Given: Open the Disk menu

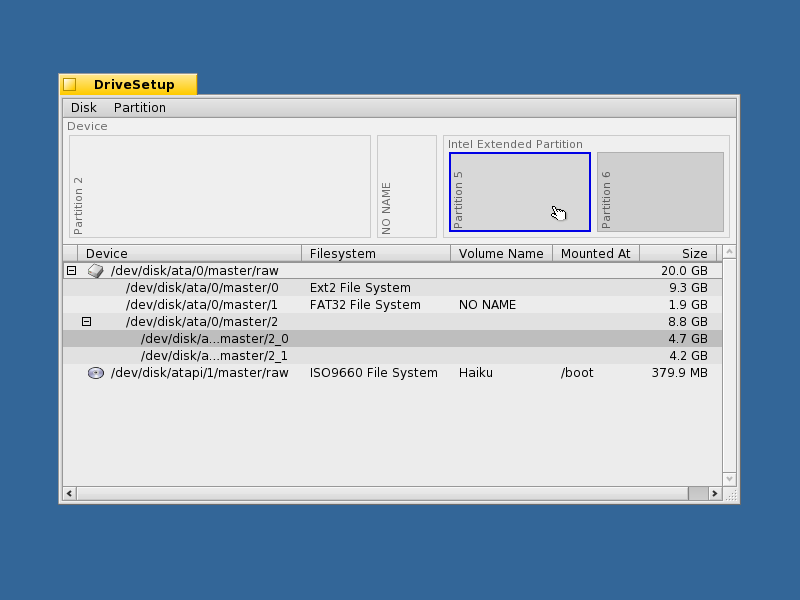Looking at the screenshot, I should pos(82,107).
